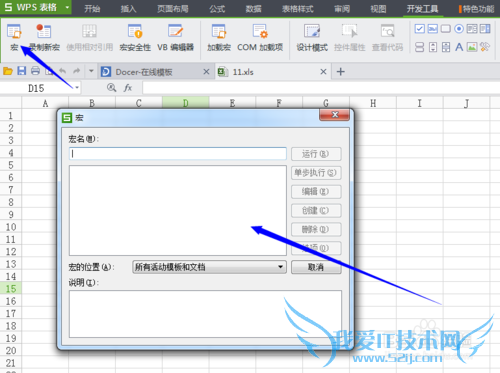Expand the quick access toolbar dropdown
Viewport: 500px width, 373px height.
tap(91, 71)
